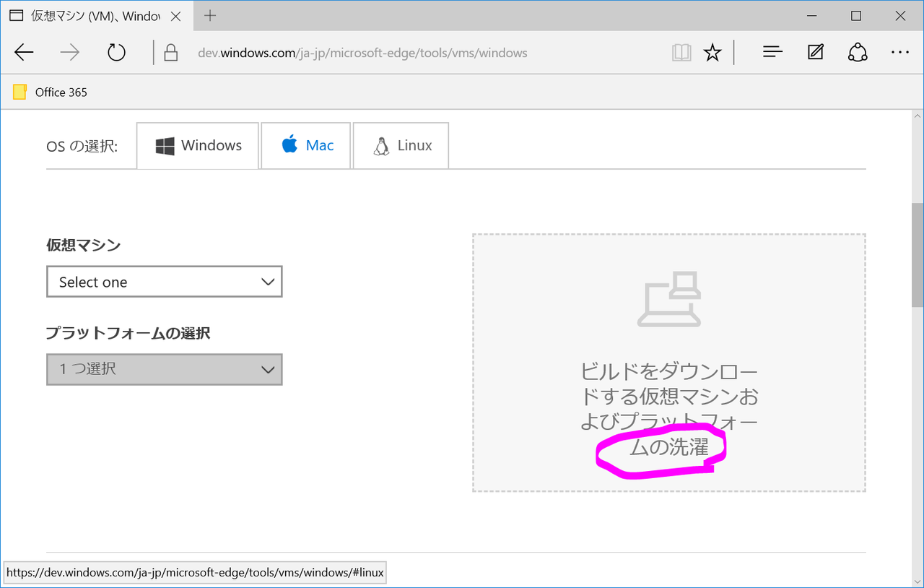
Task: Click the scrollbar up arrow
Action: (x=918, y=117)
